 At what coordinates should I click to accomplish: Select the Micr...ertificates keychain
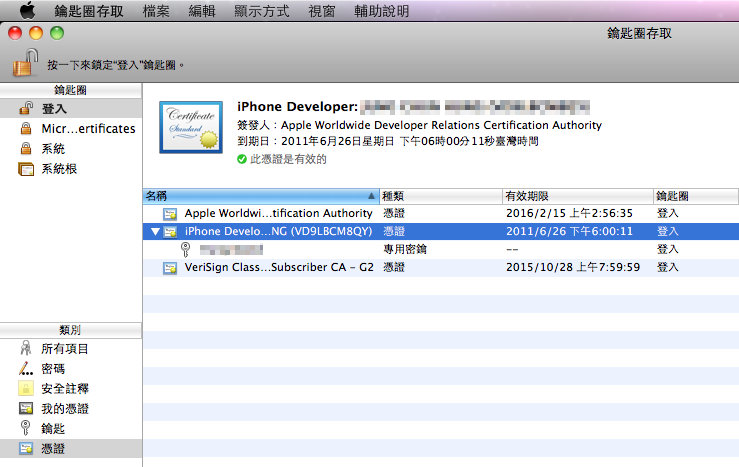point(87,129)
